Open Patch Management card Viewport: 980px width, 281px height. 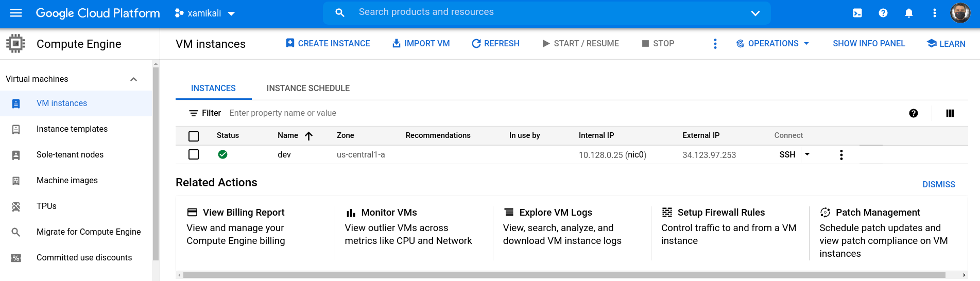coord(888,233)
